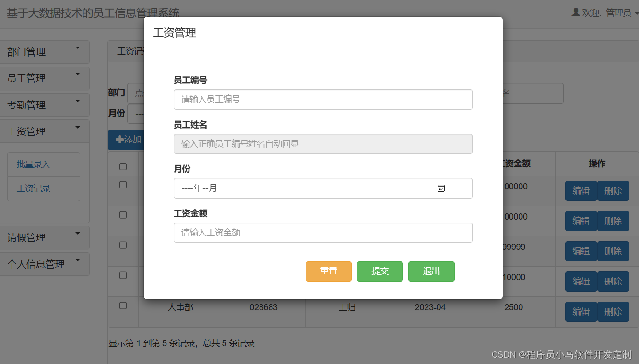
Task: Expand the 考勤管理 menu
Action: point(45,105)
